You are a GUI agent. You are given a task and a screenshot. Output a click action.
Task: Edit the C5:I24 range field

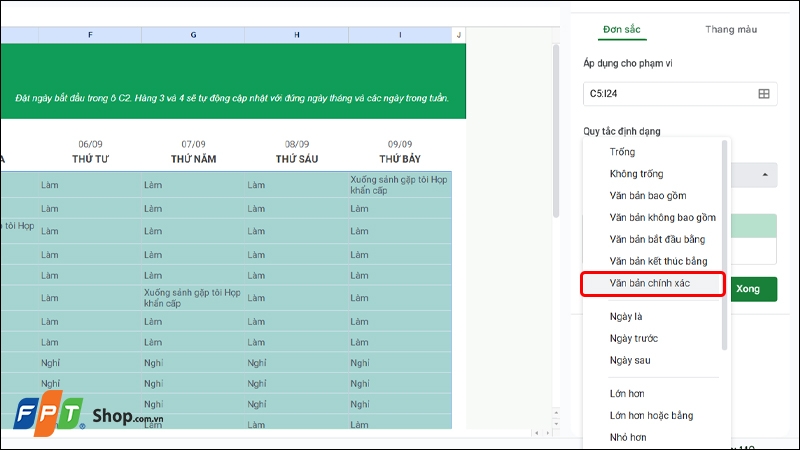click(680, 94)
